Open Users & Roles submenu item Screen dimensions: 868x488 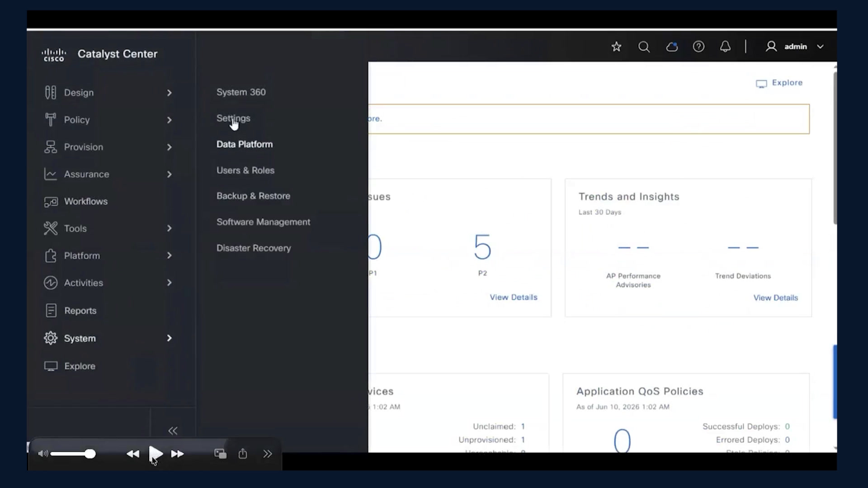pos(245,170)
